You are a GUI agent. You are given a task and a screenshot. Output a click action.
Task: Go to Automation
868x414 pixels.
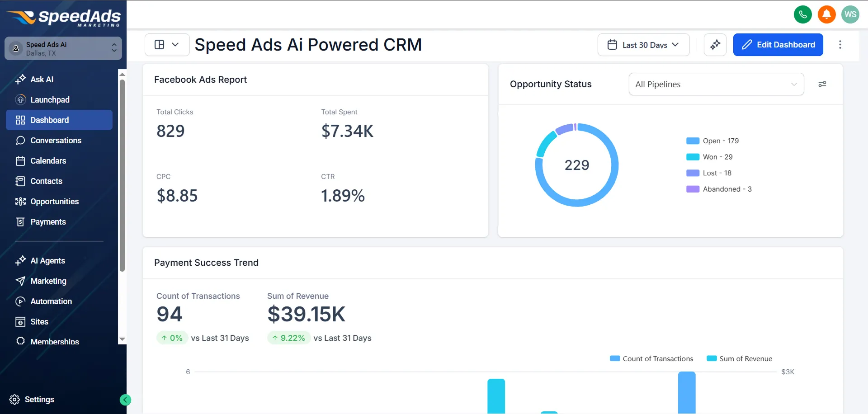[x=59, y=301]
